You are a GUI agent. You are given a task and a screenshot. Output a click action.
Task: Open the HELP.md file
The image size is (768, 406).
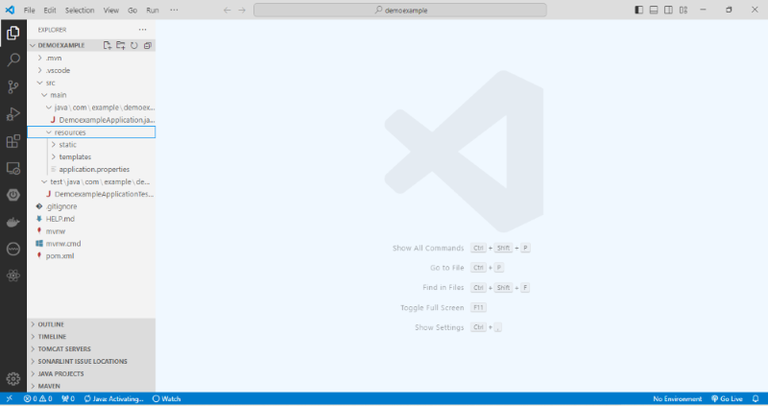(x=92, y=219)
